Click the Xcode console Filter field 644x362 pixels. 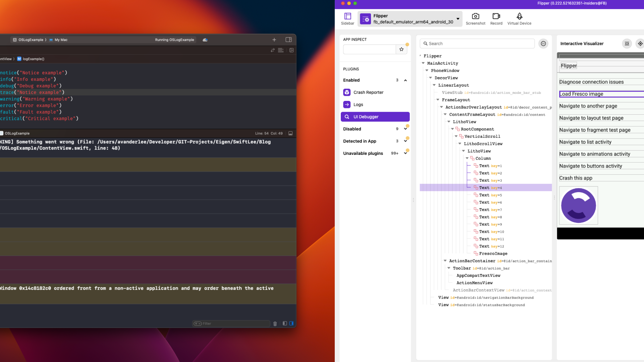point(231,324)
